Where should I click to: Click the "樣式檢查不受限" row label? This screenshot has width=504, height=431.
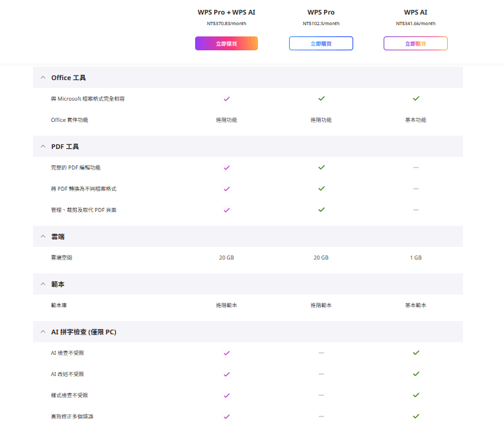[x=69, y=395]
